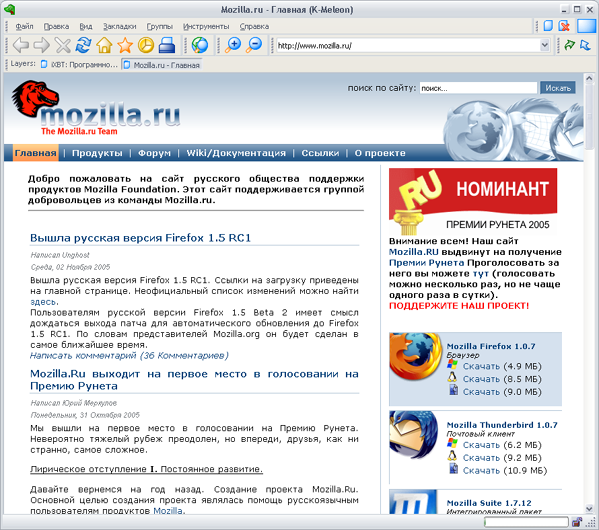Click the Mac download icon for Thunderbird 1.0.7
Viewport: 599px width, 530px height.
(x=453, y=469)
